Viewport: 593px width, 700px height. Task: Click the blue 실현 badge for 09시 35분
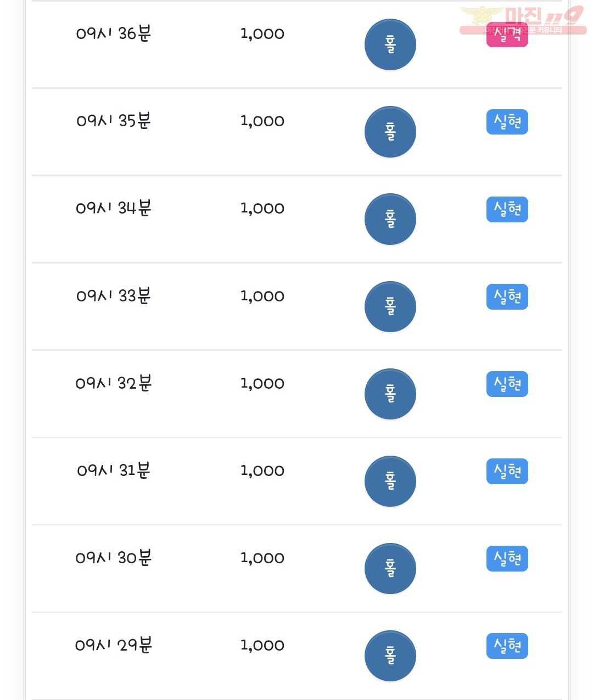click(507, 122)
